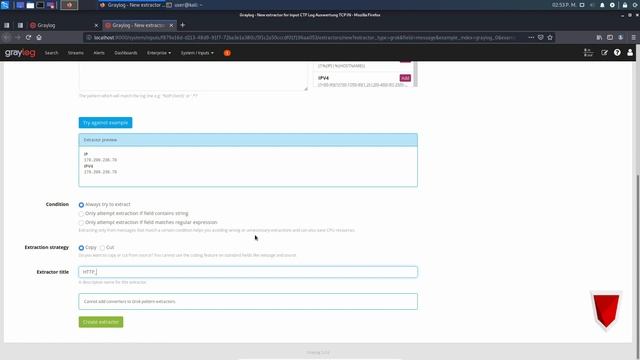Image resolution: width=640 pixels, height=360 pixels.
Task: Open the Alerts menu item
Action: coord(99,53)
